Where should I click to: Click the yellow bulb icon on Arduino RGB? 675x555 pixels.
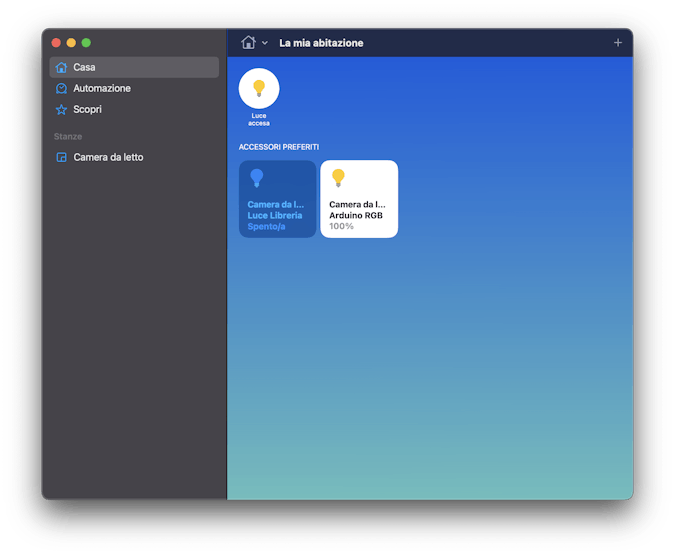[338, 178]
